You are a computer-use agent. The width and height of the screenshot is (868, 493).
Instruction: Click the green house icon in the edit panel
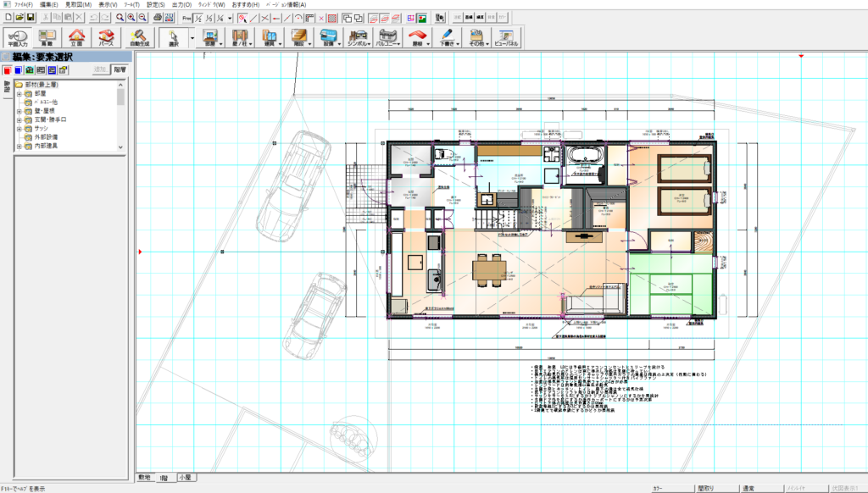[x=30, y=70]
